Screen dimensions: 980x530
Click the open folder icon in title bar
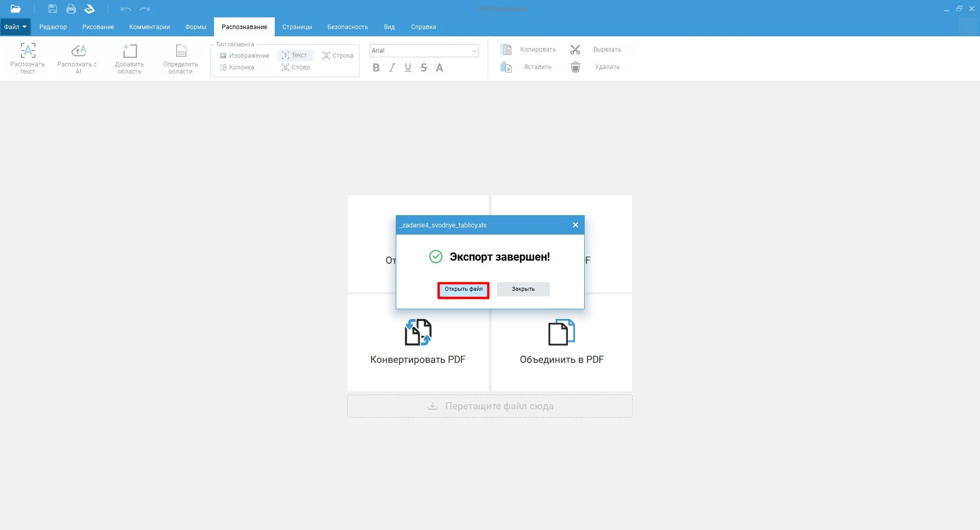[x=15, y=9]
